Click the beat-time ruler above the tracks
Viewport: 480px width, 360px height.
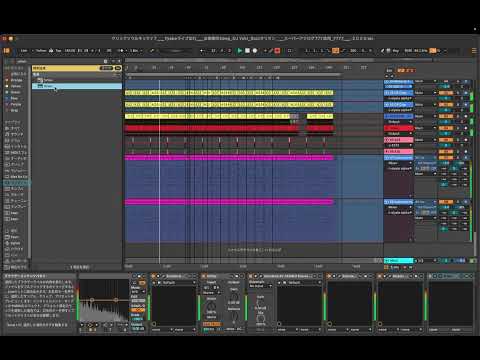(x=253, y=68)
